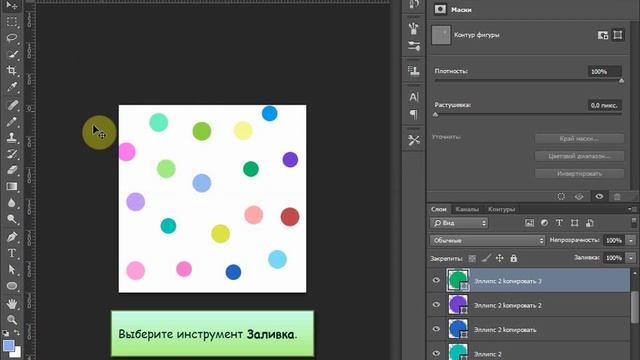This screenshot has height=360, width=640.
Task: Toggle lock all for layer
Action: point(513,258)
